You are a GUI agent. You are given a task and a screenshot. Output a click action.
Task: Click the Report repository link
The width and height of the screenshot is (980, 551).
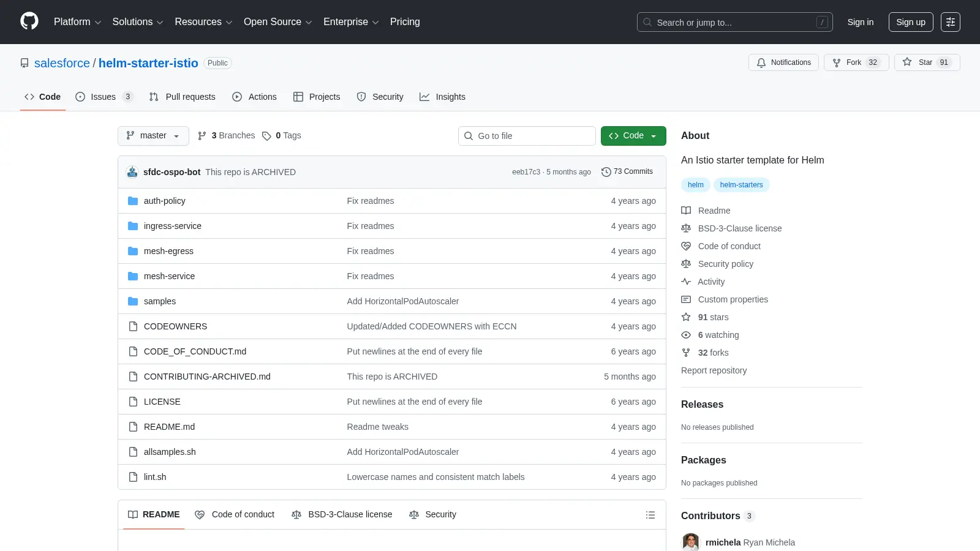click(x=714, y=370)
